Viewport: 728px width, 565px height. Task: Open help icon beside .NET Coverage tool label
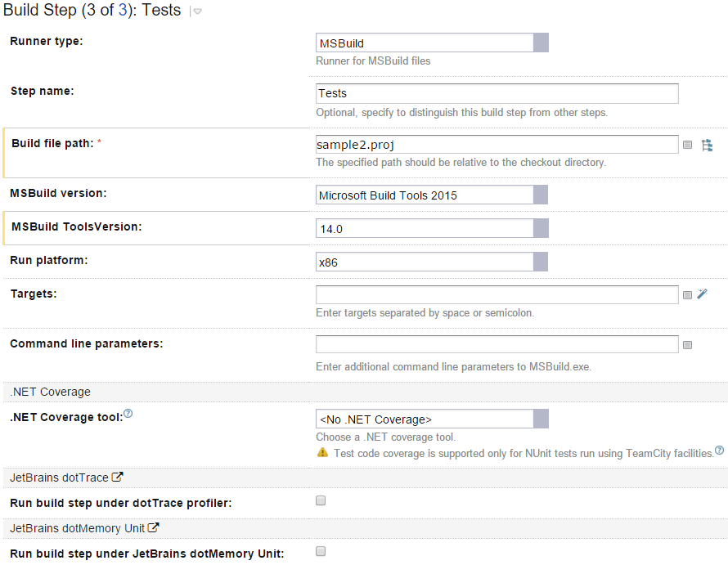pos(128,415)
